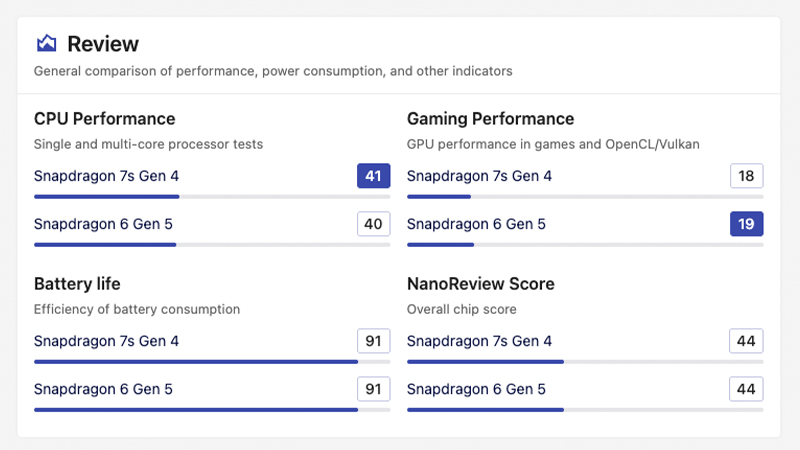The width and height of the screenshot is (800, 450).
Task: Open Snapdragon 6 Gen 5 under Gaming Performance
Action: [476, 224]
